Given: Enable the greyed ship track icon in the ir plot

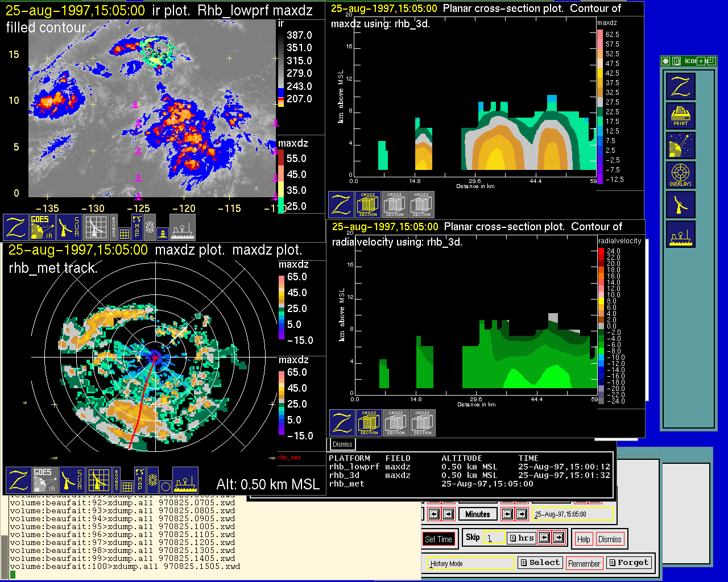Looking at the screenshot, I should [183, 227].
